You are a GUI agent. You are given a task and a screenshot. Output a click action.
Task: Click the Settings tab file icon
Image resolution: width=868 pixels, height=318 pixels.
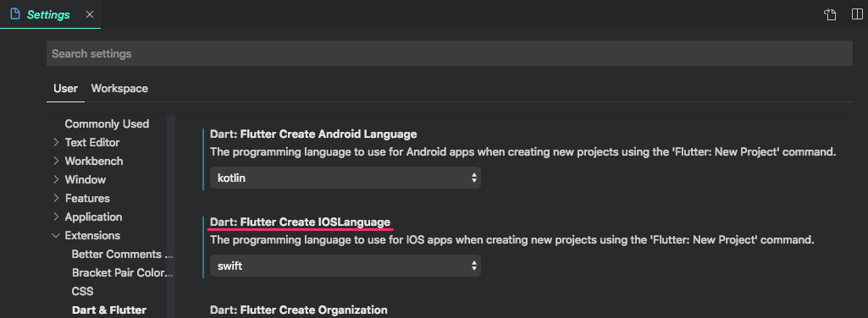tap(15, 14)
